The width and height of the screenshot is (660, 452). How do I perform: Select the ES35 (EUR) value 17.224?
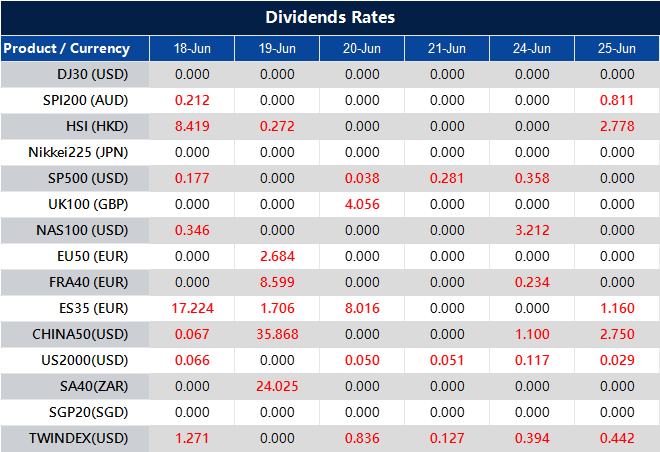tap(191, 308)
